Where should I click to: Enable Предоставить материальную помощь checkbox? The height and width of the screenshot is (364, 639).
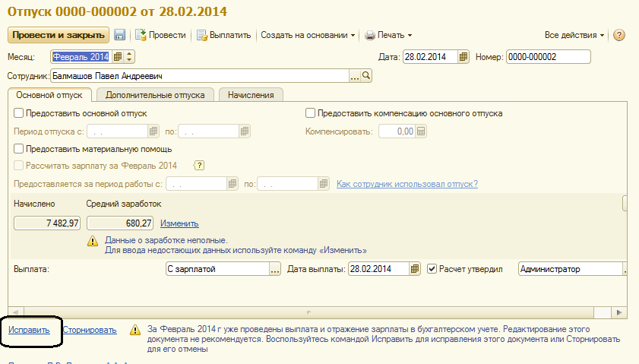[x=19, y=149]
